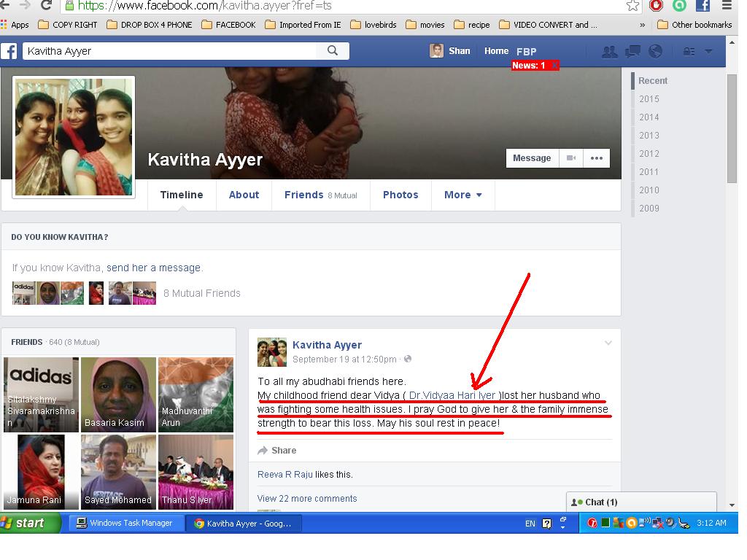Click Reeva R Raju name link
Screen dimensions: 747x560
coord(285,475)
